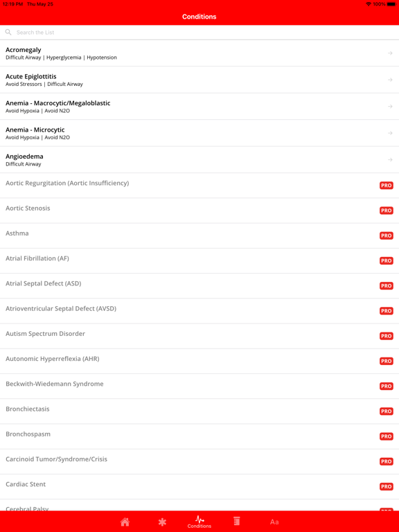399x532 pixels.
Task: Choose Carcinoid Tumor/Syndrome/Crisis entry
Action: [x=199, y=462]
